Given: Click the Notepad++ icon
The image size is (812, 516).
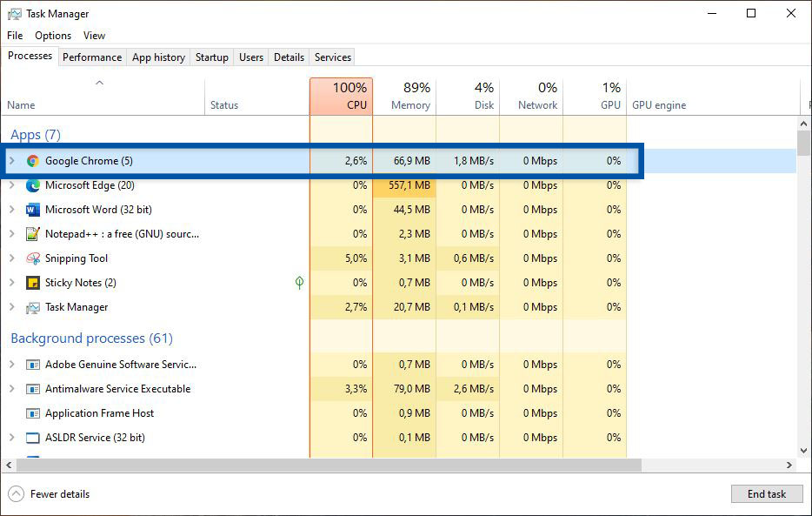Looking at the screenshot, I should point(34,234).
